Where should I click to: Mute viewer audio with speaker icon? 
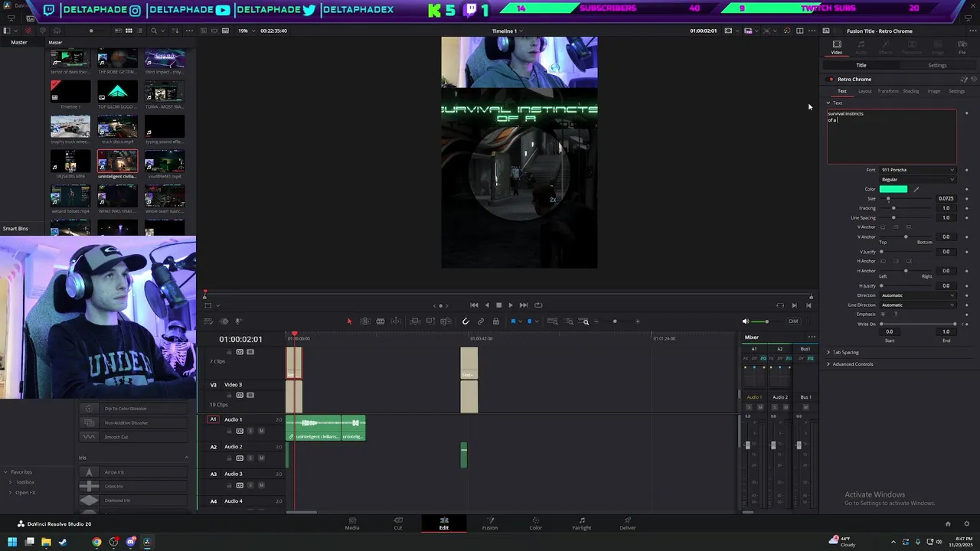click(x=746, y=321)
